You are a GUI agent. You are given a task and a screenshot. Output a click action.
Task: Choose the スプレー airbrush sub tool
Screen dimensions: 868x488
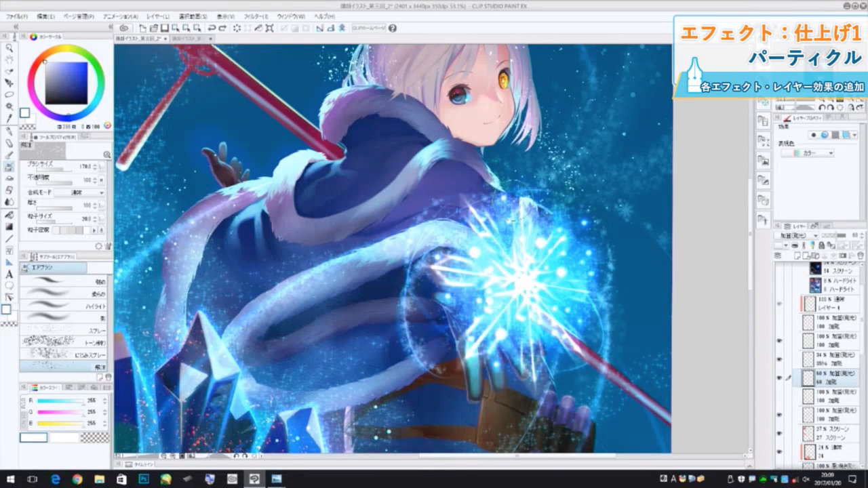pyautogui.click(x=63, y=331)
